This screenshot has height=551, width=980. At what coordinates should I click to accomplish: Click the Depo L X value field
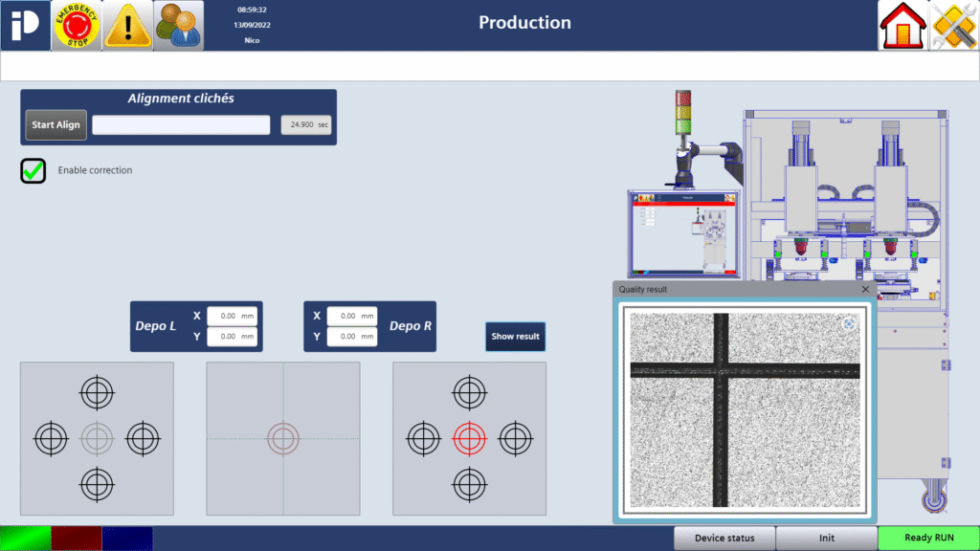click(233, 316)
